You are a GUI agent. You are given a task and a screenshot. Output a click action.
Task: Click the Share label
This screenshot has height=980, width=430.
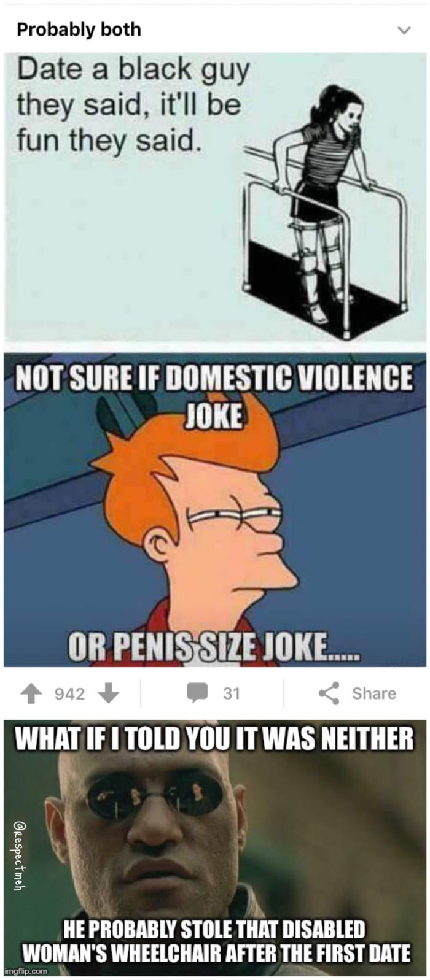[374, 693]
